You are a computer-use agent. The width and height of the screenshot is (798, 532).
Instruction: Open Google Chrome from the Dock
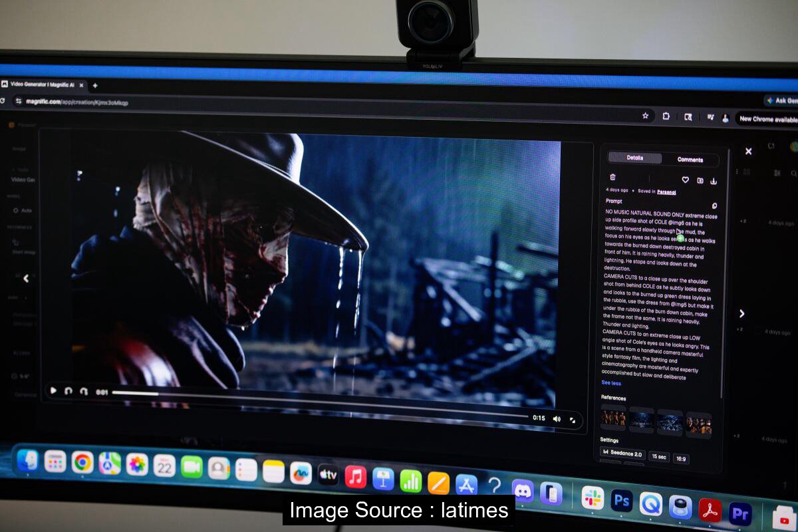[82, 462]
